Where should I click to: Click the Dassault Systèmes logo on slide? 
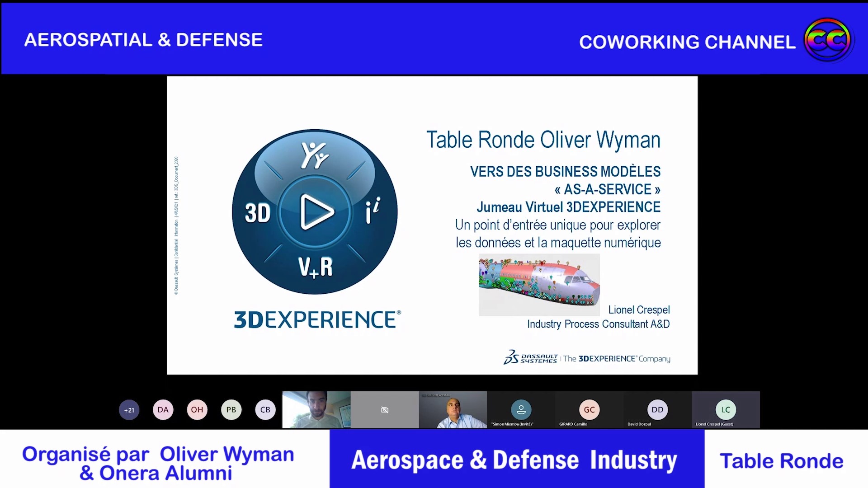click(531, 357)
